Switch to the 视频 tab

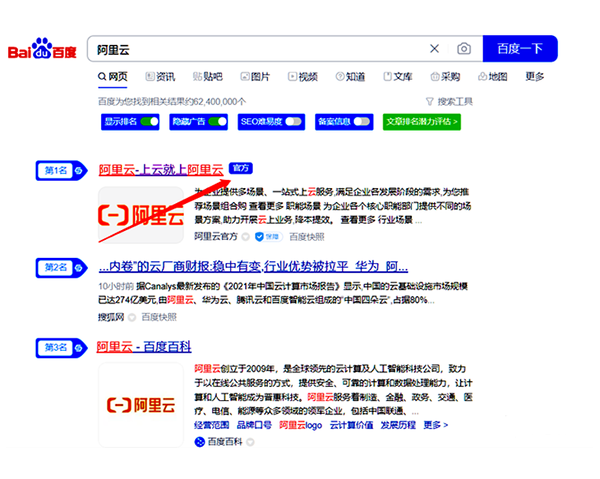302,77
